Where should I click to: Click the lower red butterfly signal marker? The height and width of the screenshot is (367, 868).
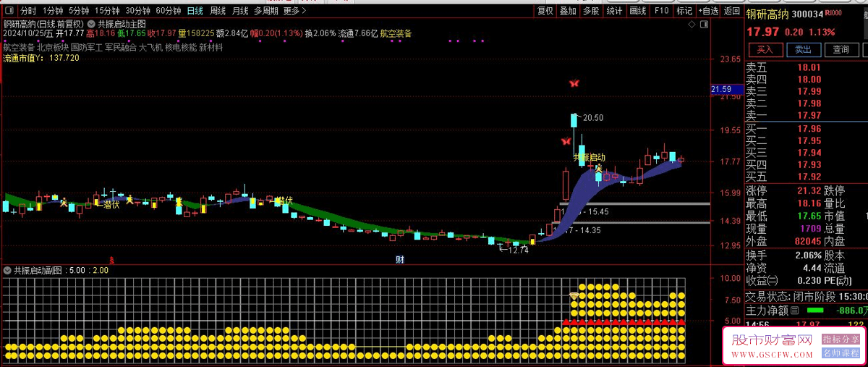pos(566,141)
